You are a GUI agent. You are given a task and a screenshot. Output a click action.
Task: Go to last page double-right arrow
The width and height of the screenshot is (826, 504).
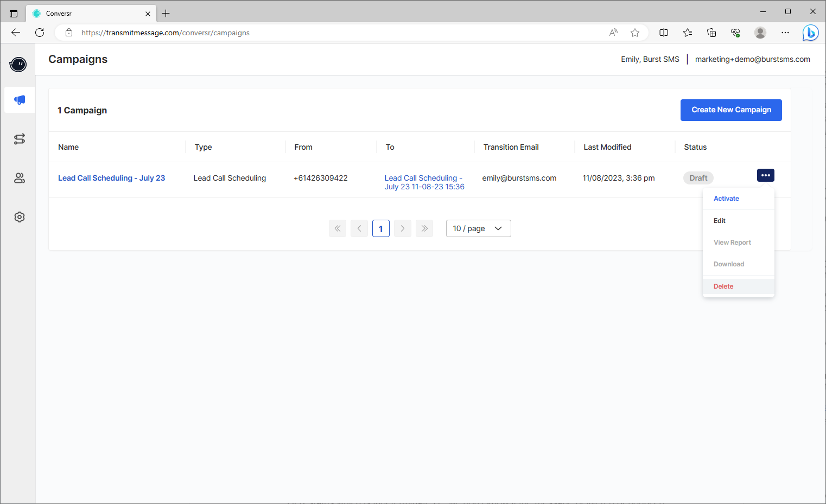(424, 228)
